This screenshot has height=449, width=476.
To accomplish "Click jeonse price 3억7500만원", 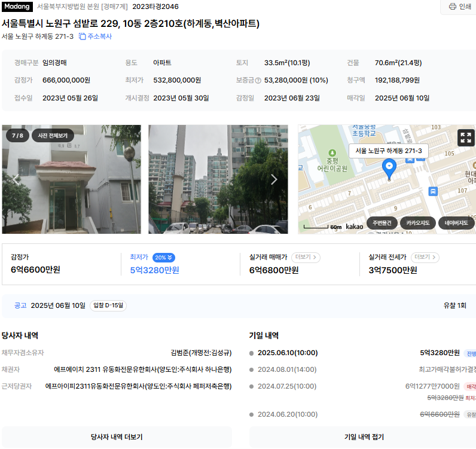I will (393, 270).
